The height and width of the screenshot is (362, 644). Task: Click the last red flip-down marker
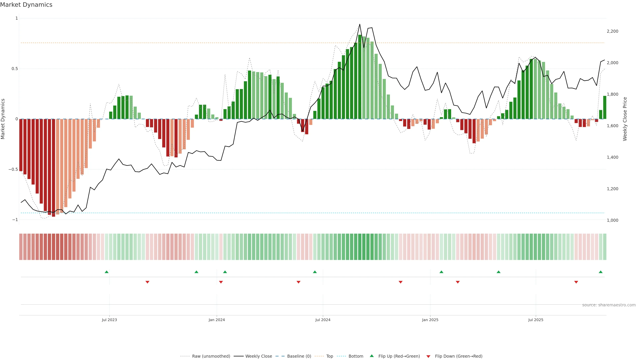click(x=576, y=282)
